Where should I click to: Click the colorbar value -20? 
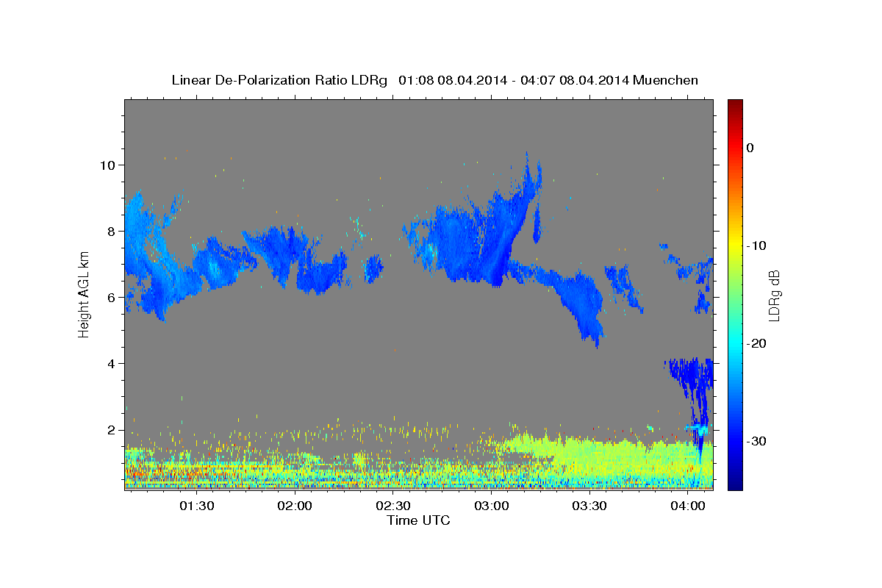(x=756, y=343)
